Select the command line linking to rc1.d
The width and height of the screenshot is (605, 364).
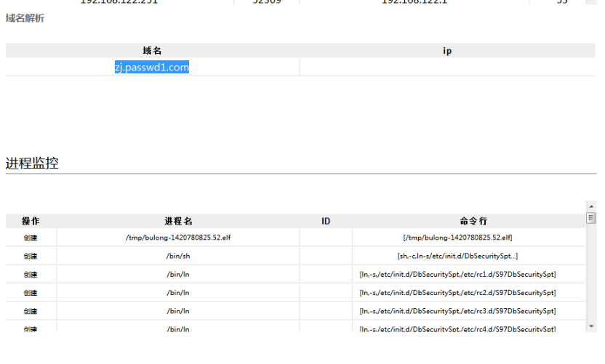click(x=457, y=274)
